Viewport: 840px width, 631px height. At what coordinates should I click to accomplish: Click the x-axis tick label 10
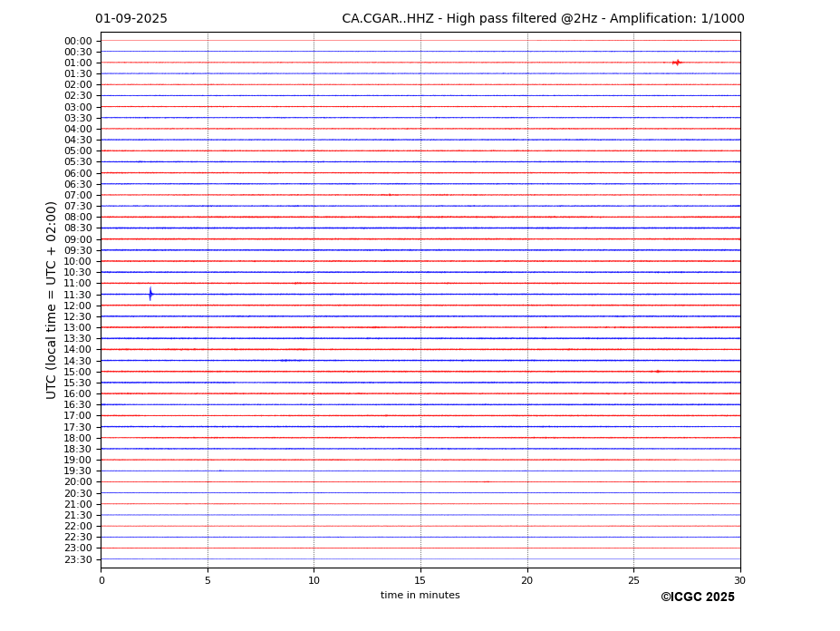tap(314, 580)
